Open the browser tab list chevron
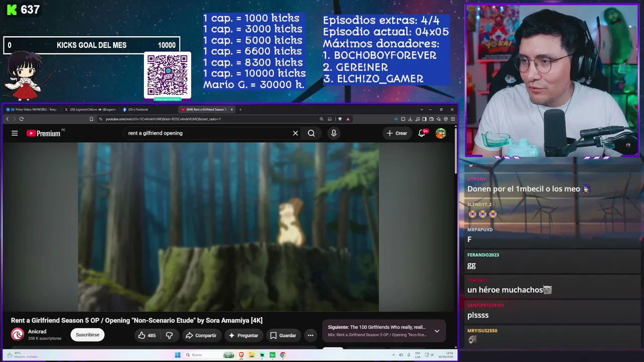Image resolution: width=644 pixels, height=362 pixels. click(422, 110)
